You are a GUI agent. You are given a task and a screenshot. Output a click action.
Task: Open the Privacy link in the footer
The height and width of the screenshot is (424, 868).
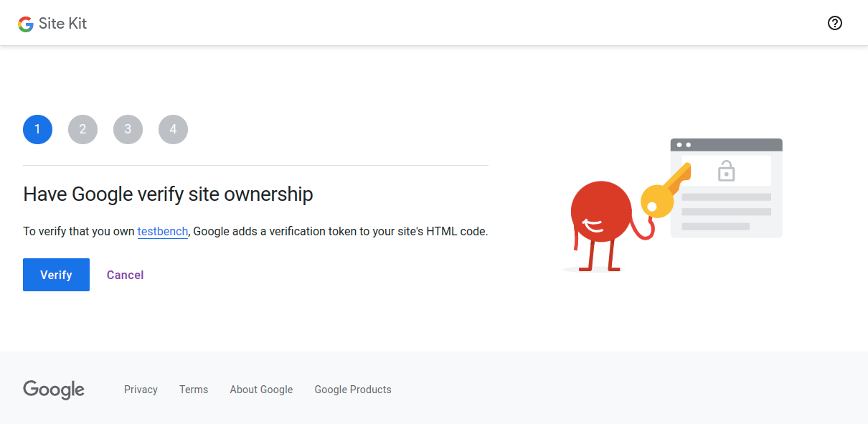(x=141, y=390)
